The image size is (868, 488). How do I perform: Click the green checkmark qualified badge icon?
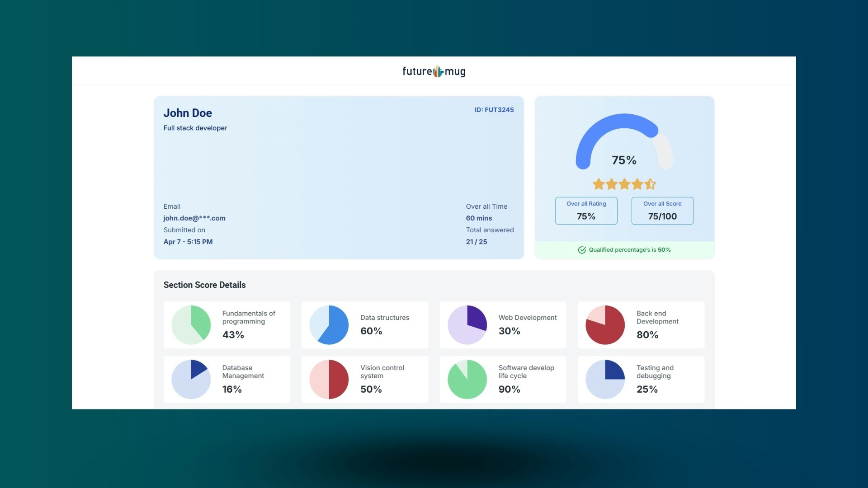pyautogui.click(x=582, y=249)
